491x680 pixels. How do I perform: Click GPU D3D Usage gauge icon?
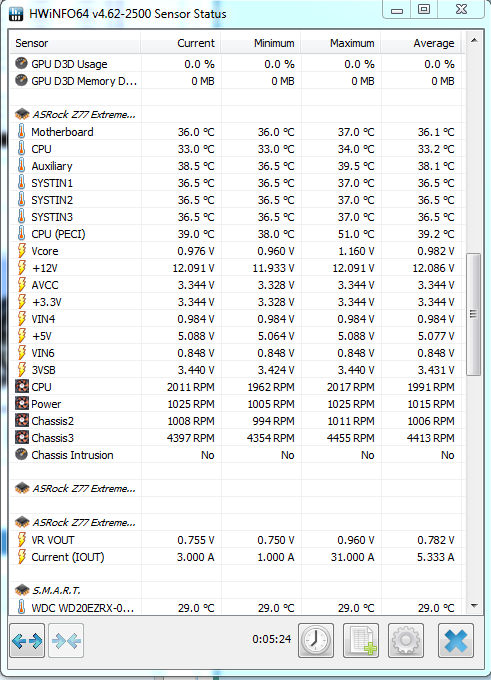(x=21, y=64)
